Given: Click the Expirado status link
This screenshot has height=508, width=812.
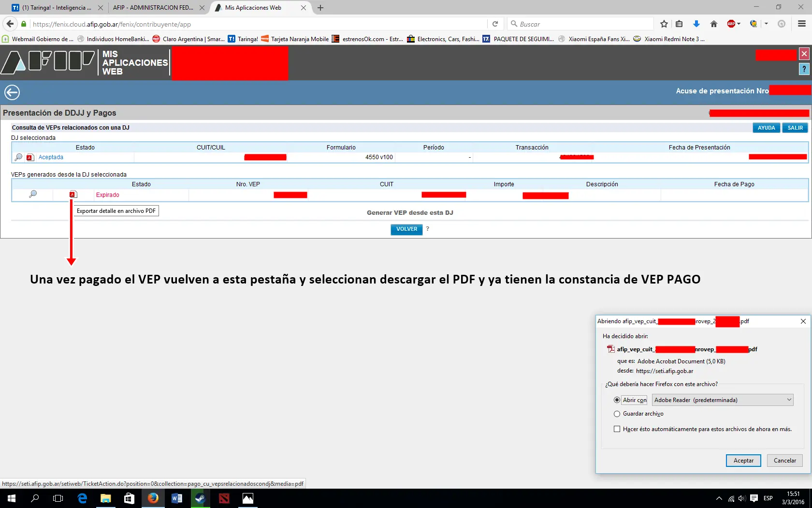Looking at the screenshot, I should pyautogui.click(x=107, y=195).
